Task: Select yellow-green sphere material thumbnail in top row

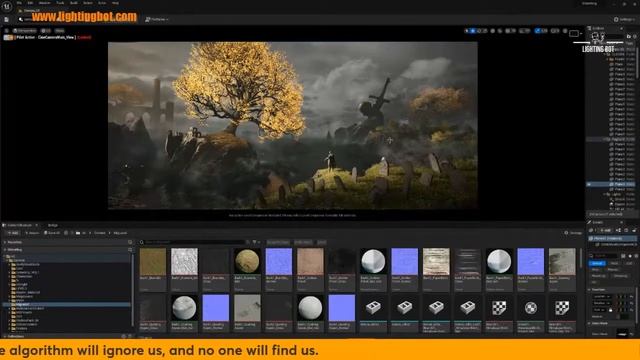Action: point(247,261)
